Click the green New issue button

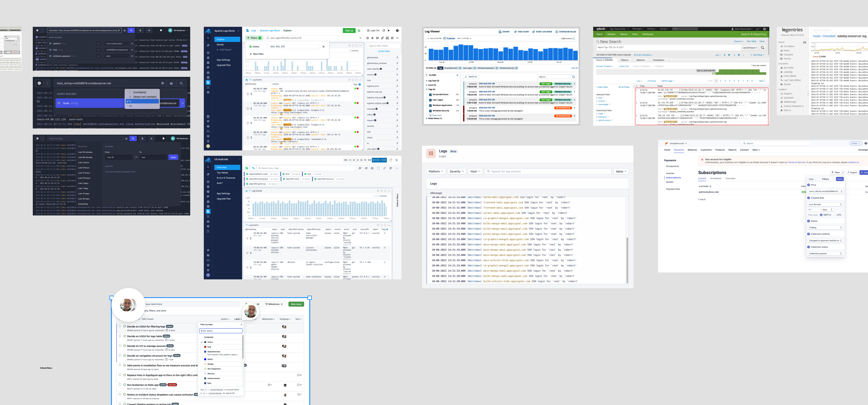(296, 304)
